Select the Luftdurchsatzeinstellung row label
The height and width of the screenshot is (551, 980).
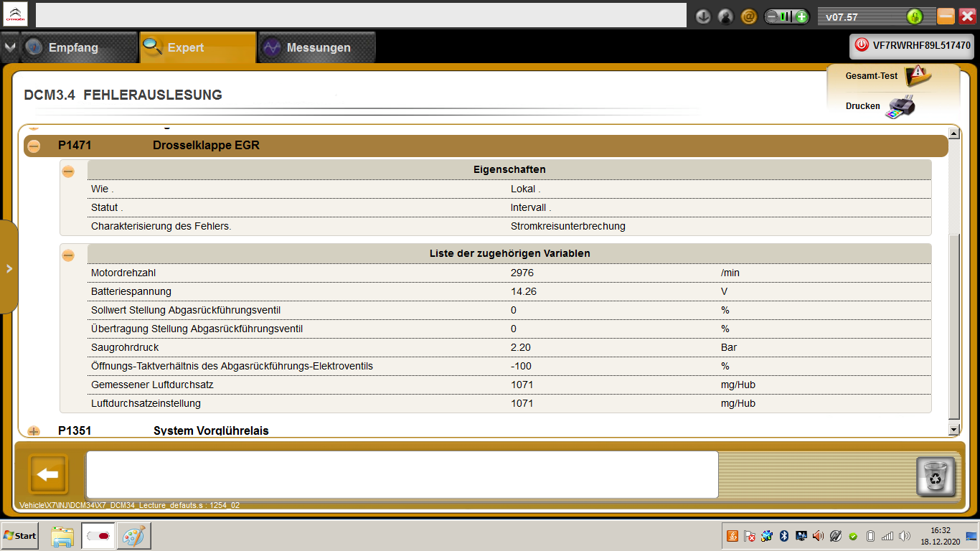[146, 403]
